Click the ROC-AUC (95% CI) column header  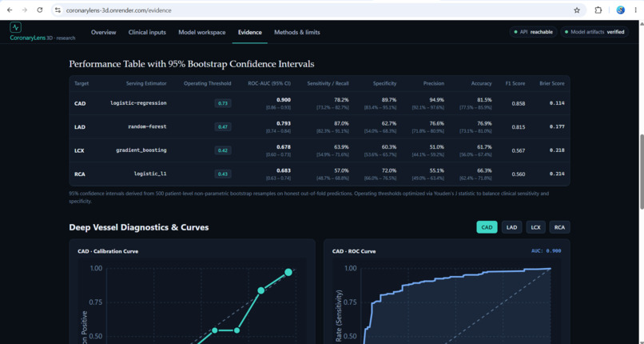pyautogui.click(x=269, y=83)
